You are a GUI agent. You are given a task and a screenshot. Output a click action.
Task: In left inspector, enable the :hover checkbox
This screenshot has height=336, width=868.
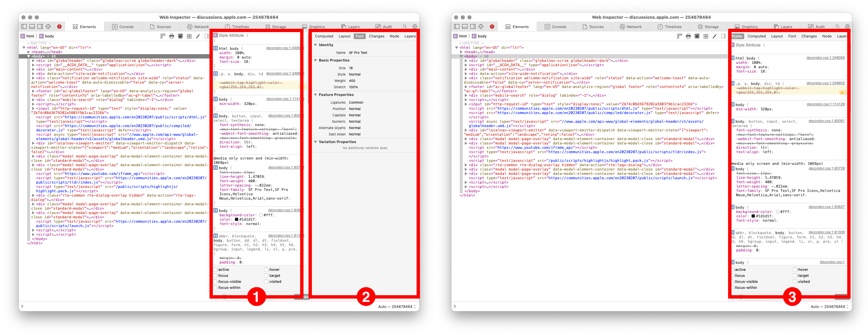click(266, 269)
